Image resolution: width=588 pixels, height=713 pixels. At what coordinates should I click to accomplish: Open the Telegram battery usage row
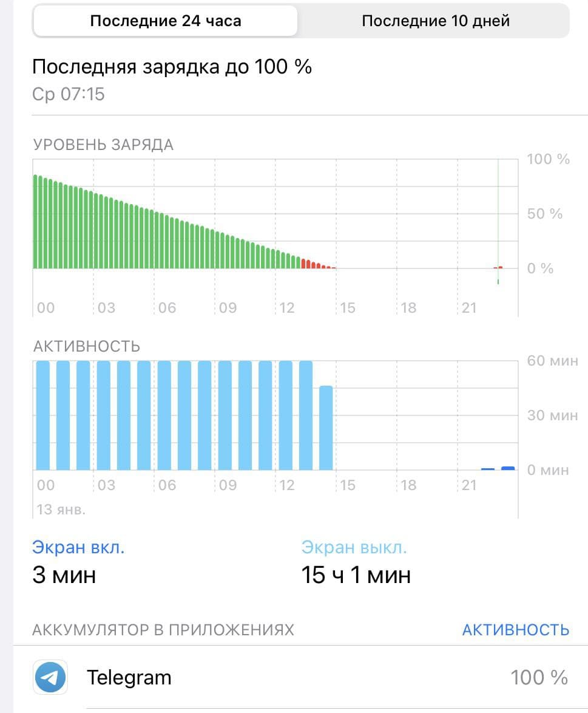(301, 677)
